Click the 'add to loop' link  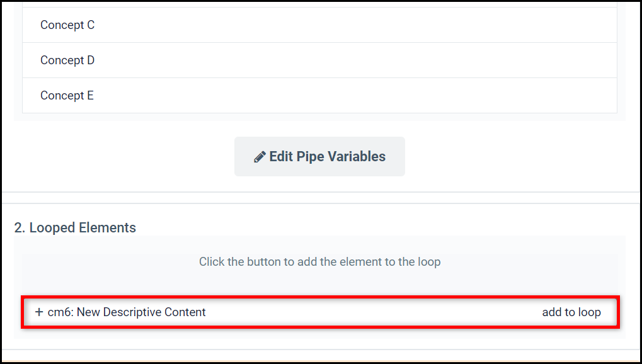click(x=571, y=312)
